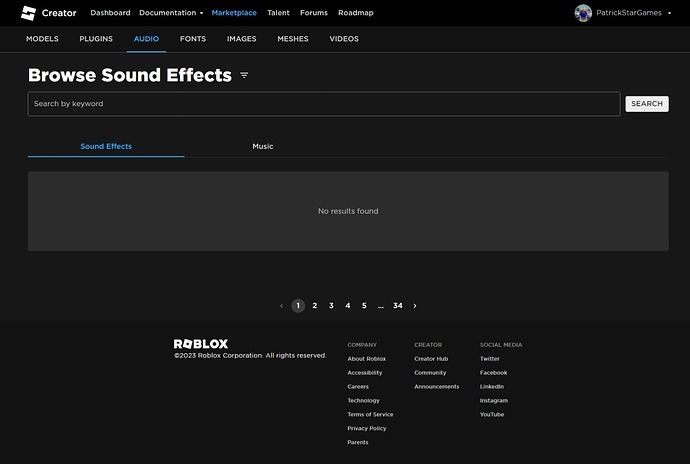Open Twitter social media link

click(x=490, y=359)
